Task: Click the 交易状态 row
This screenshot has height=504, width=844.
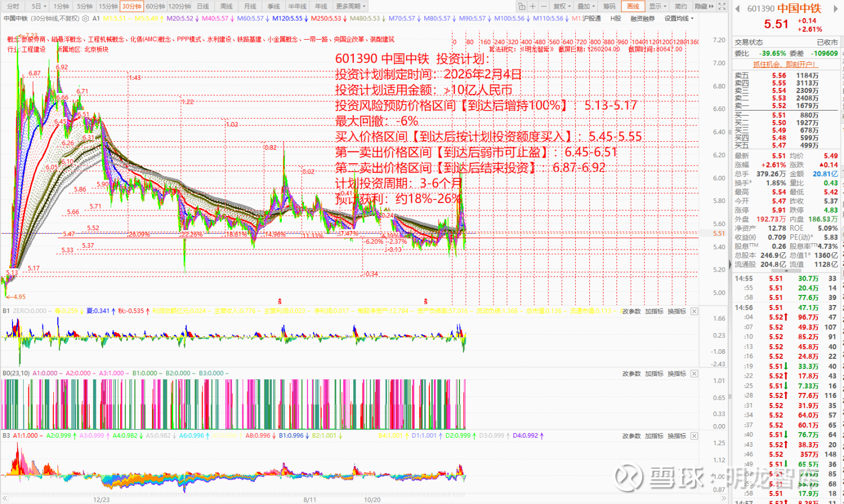Action: [x=785, y=42]
